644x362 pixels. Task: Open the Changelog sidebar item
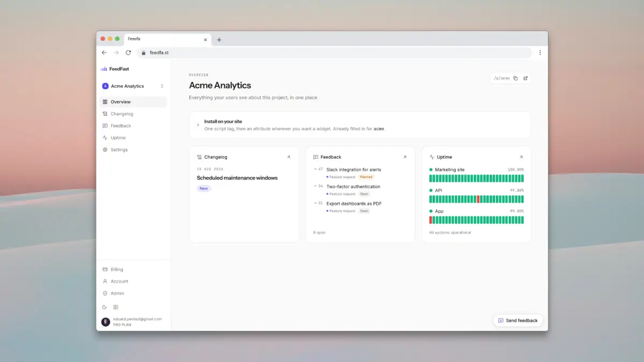tap(133, 114)
